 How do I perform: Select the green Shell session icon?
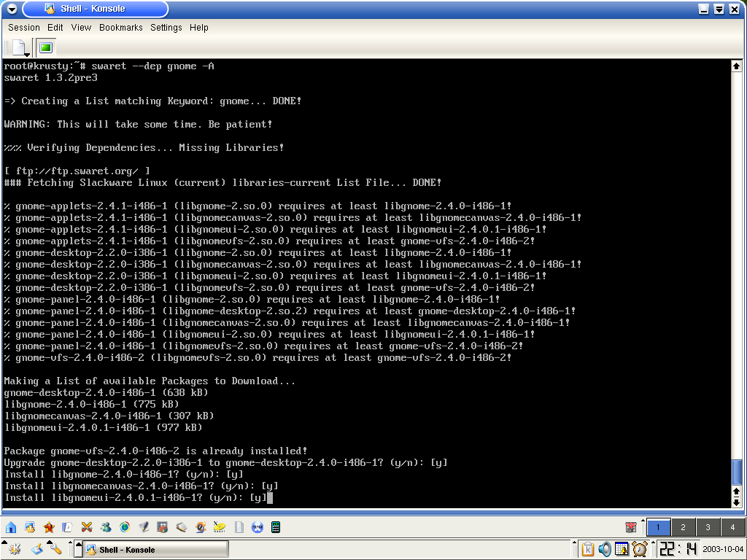coord(46,47)
